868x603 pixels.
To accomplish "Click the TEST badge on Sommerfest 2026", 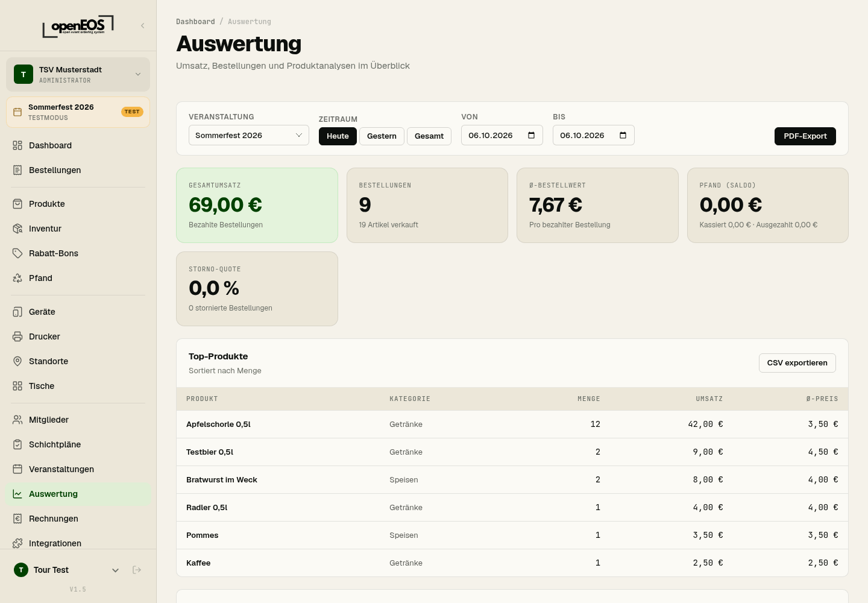I will point(132,112).
